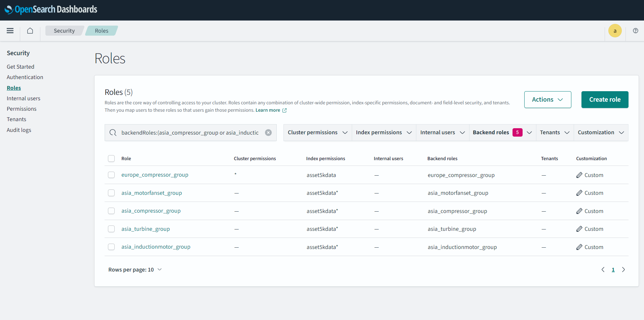Open the help icon in header

(x=635, y=31)
